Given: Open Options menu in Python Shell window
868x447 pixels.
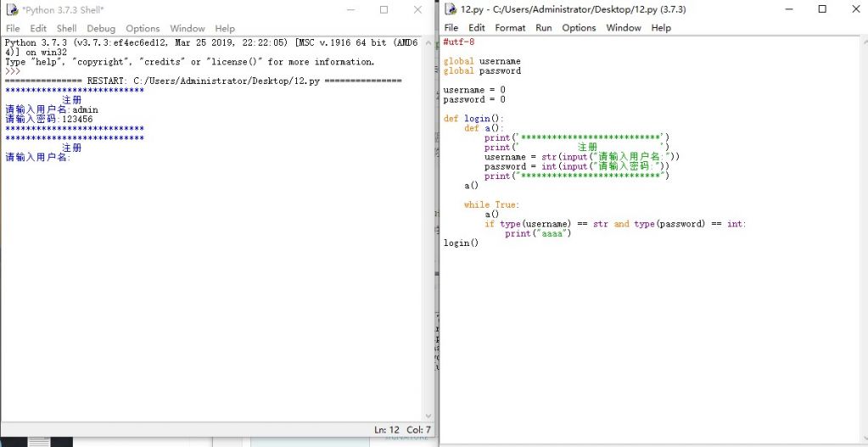Looking at the screenshot, I should tap(143, 29).
